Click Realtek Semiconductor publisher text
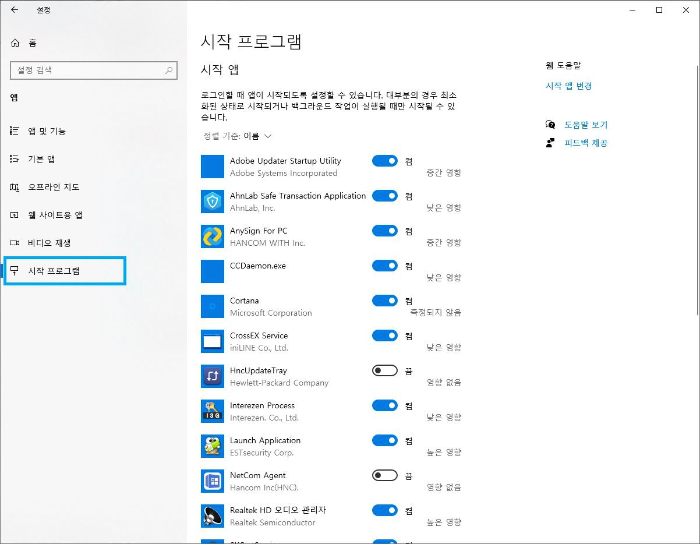This screenshot has width=700, height=544. tap(272, 523)
